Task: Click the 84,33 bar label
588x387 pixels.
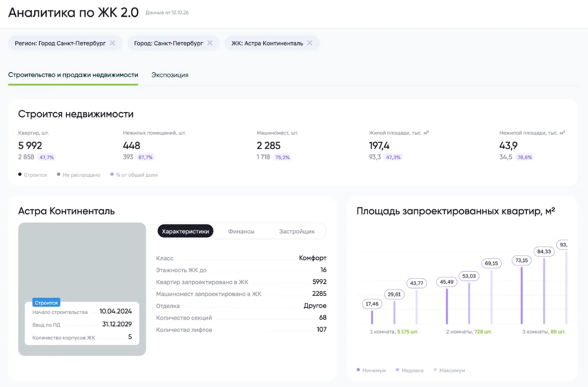Action: click(544, 251)
